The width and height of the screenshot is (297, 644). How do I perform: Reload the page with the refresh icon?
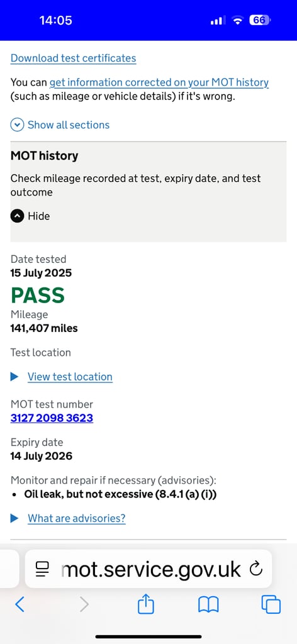tap(255, 569)
